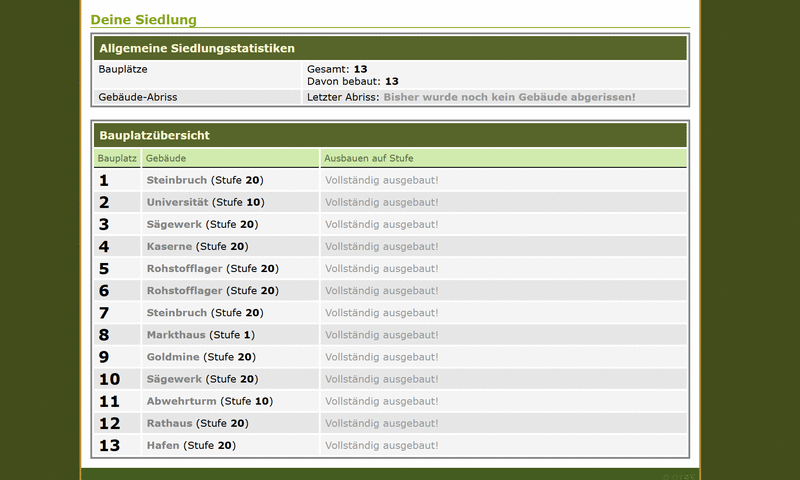Click the Bauplatzübersicht panel header

tap(154, 135)
